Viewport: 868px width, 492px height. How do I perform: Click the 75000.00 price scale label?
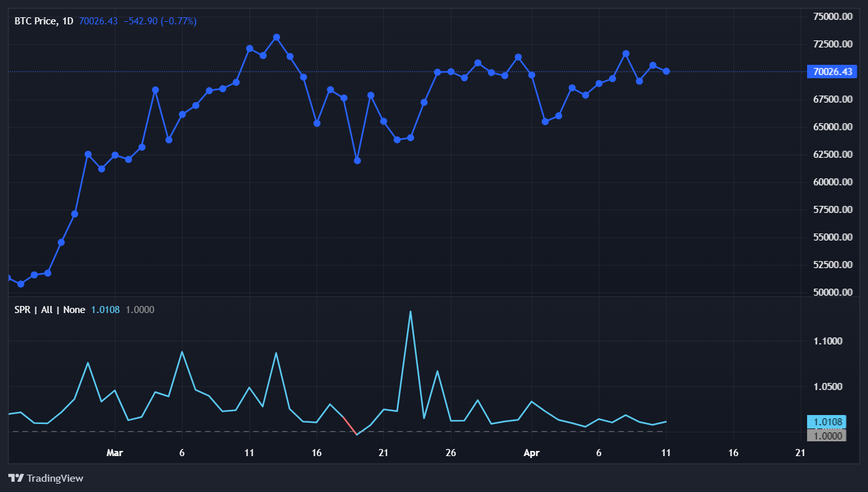(833, 17)
